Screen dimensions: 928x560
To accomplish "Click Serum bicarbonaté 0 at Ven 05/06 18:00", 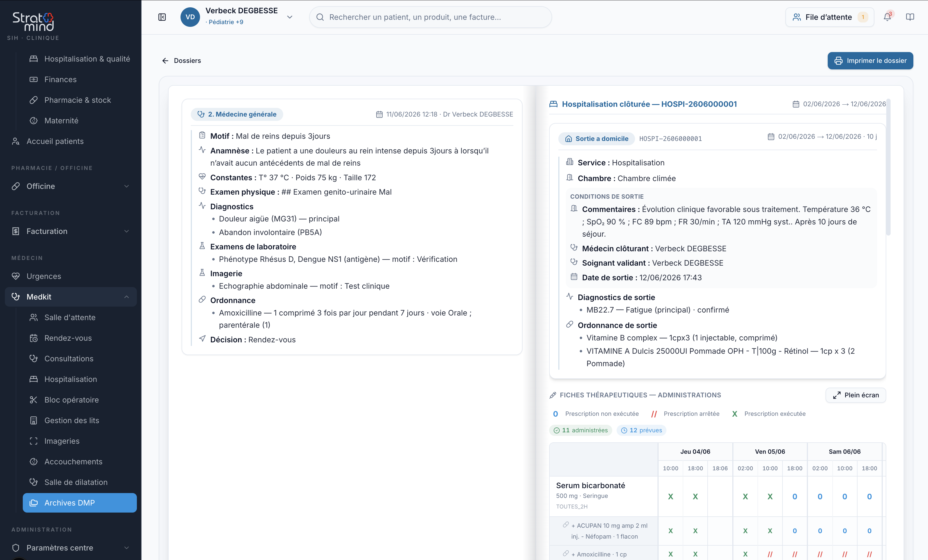I will (795, 496).
